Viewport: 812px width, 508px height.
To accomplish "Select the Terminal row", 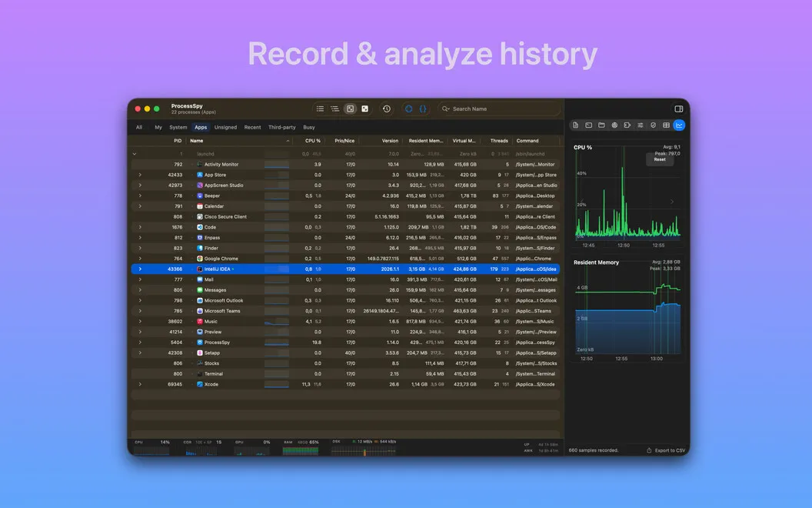I will click(x=345, y=374).
